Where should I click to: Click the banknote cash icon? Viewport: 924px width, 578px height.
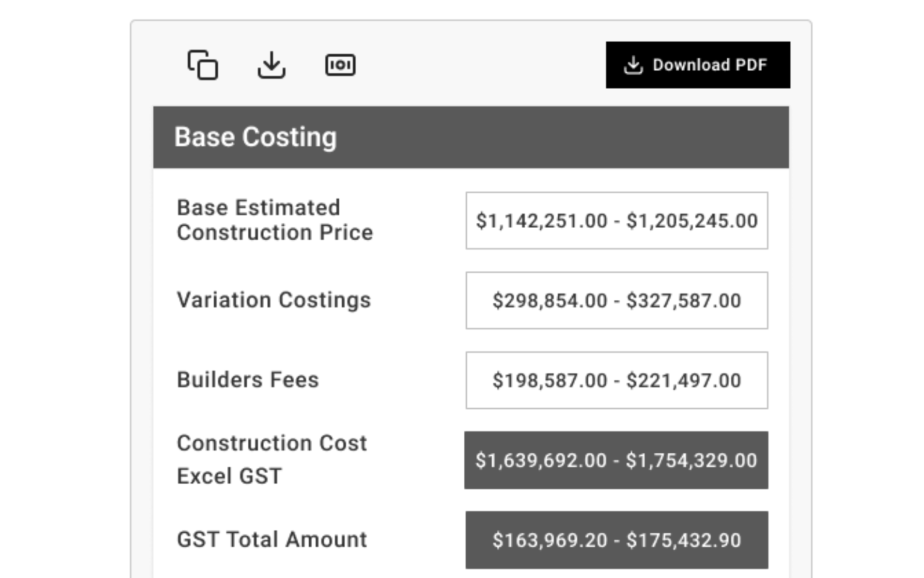tap(340, 65)
